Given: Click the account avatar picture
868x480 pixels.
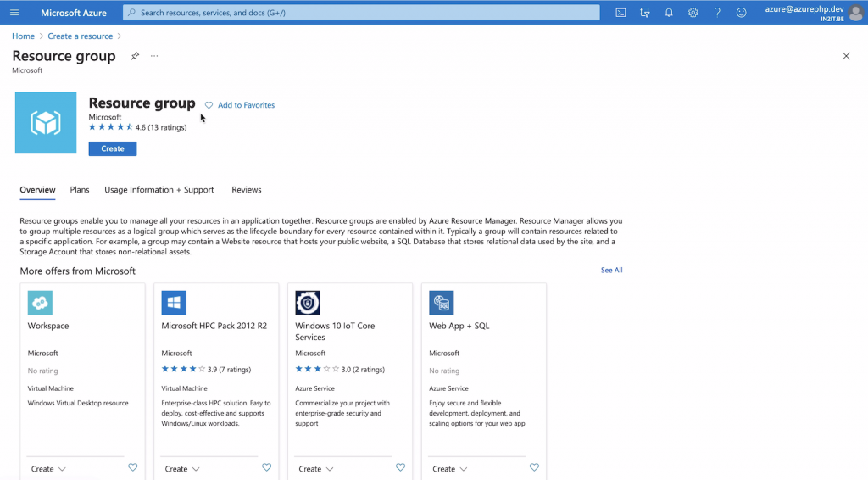Looking at the screenshot, I should [856, 13].
